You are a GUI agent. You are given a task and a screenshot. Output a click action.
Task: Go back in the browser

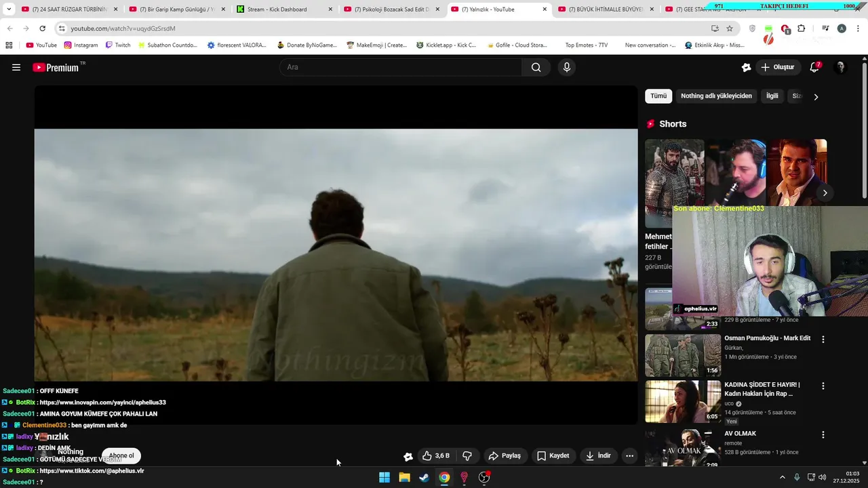tap(9, 28)
